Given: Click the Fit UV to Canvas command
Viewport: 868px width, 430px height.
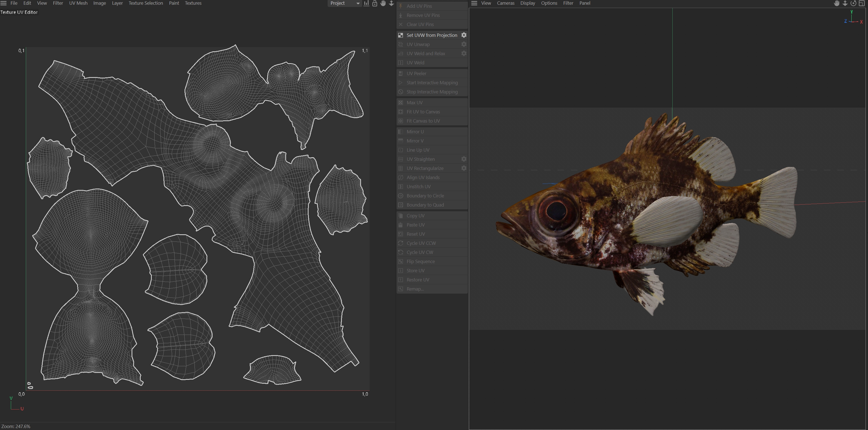Looking at the screenshot, I should (423, 111).
